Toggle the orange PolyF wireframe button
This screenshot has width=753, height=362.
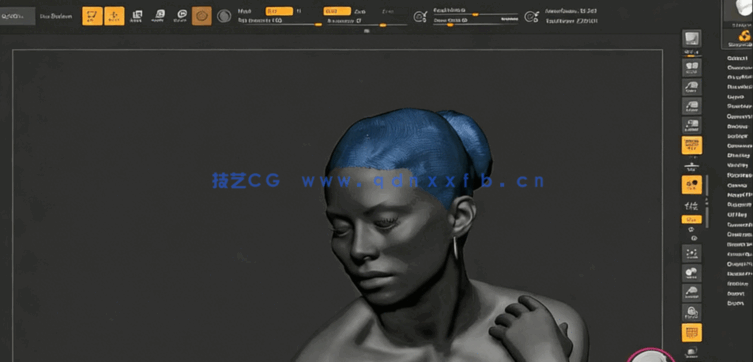pyautogui.click(x=692, y=332)
